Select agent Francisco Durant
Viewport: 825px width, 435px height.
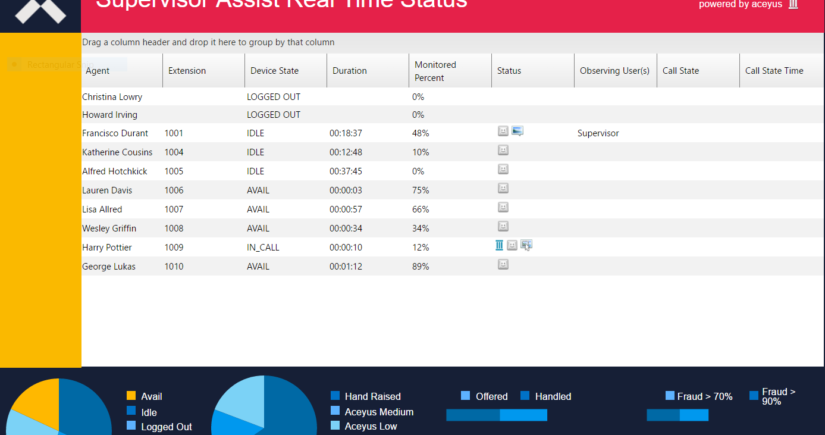click(115, 133)
